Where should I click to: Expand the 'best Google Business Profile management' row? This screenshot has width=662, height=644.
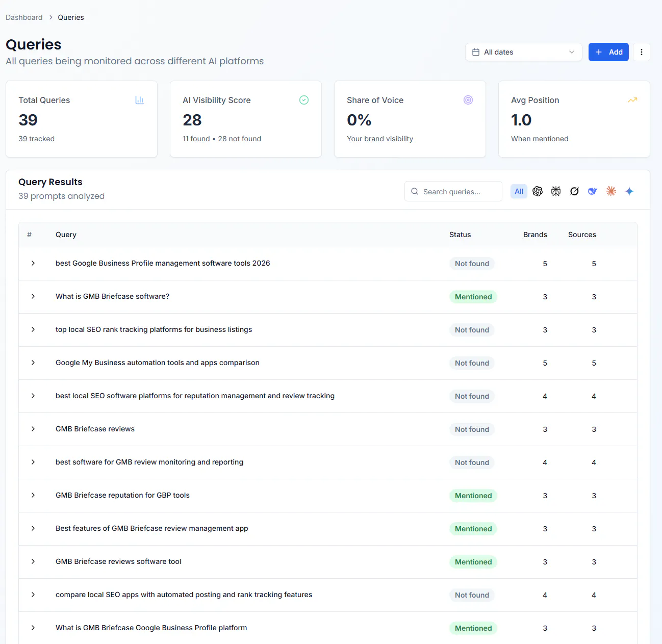[33, 263]
